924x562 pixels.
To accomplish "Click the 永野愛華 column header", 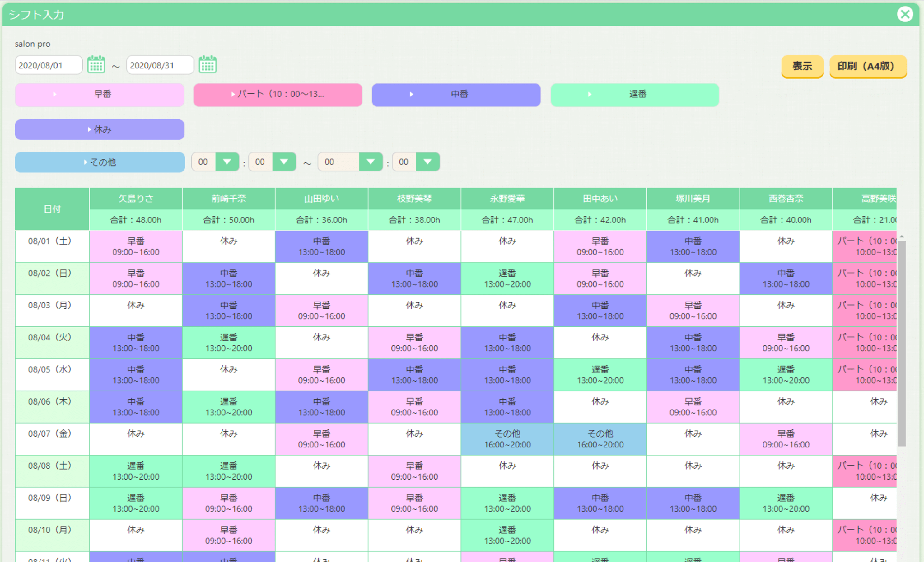I will coord(507,199).
